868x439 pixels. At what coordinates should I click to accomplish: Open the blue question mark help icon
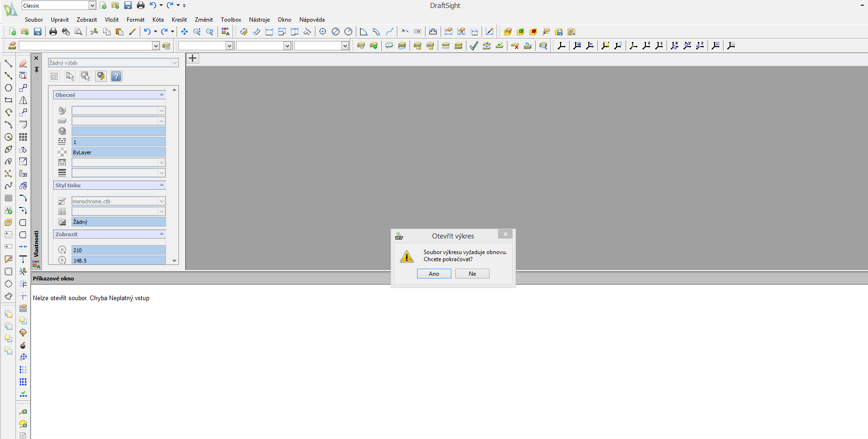coord(116,76)
